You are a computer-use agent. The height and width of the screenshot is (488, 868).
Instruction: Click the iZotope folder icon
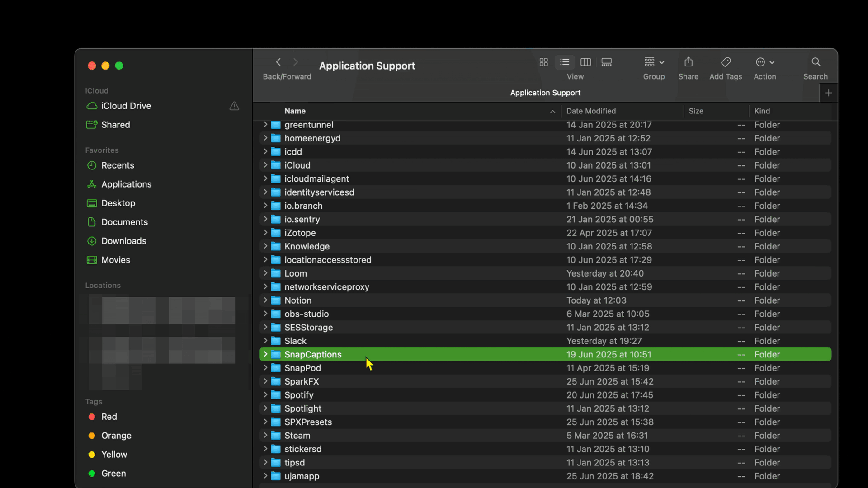coord(276,233)
